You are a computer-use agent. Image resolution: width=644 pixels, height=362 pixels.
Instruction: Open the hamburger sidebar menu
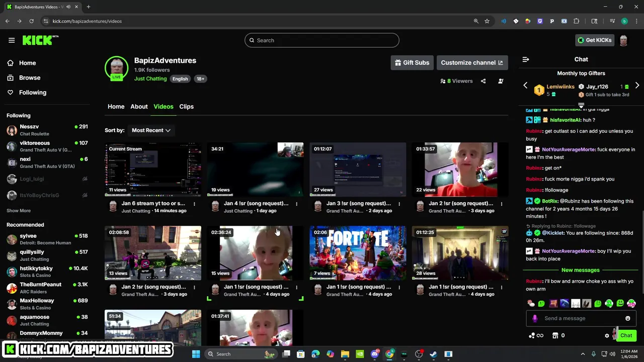pos(12,40)
